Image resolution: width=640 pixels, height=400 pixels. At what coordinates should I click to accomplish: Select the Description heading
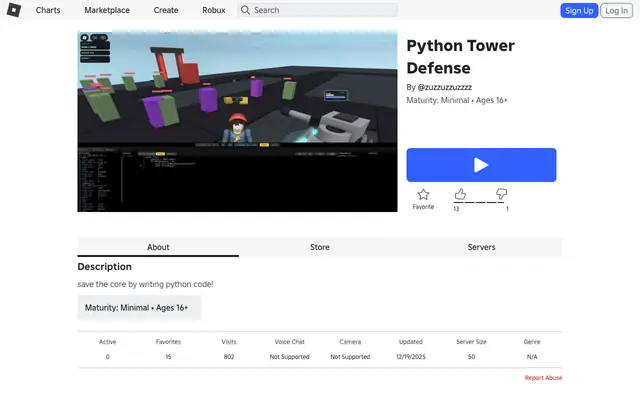pos(104,267)
